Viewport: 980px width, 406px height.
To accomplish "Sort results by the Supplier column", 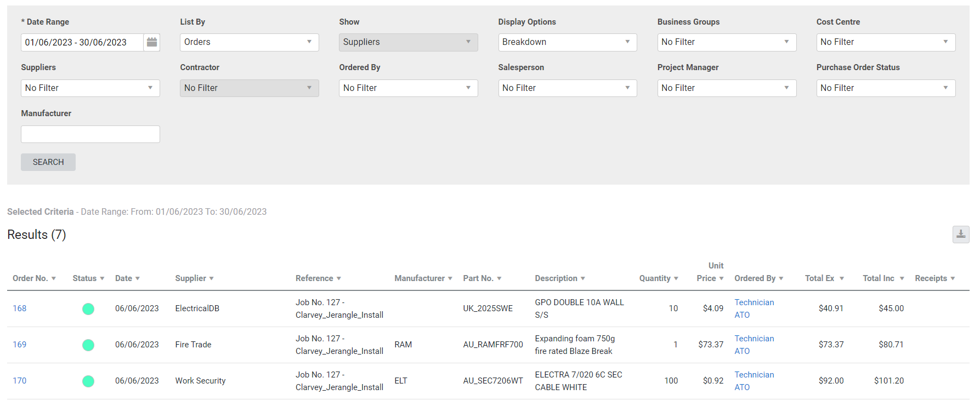I will click(x=194, y=278).
